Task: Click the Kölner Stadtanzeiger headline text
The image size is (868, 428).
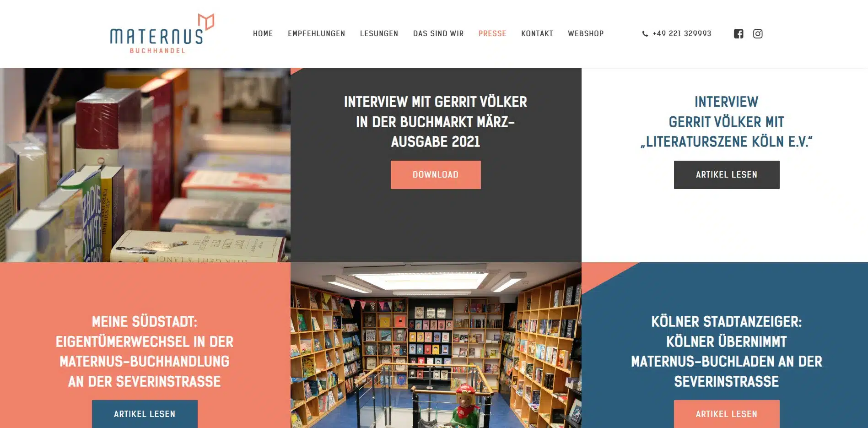Action: coord(727,352)
